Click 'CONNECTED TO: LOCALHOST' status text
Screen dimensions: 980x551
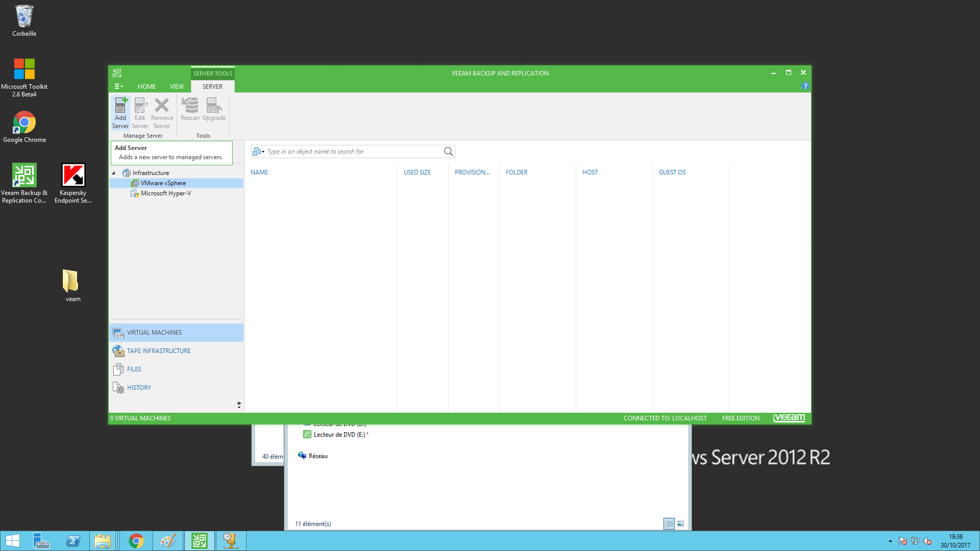(665, 418)
